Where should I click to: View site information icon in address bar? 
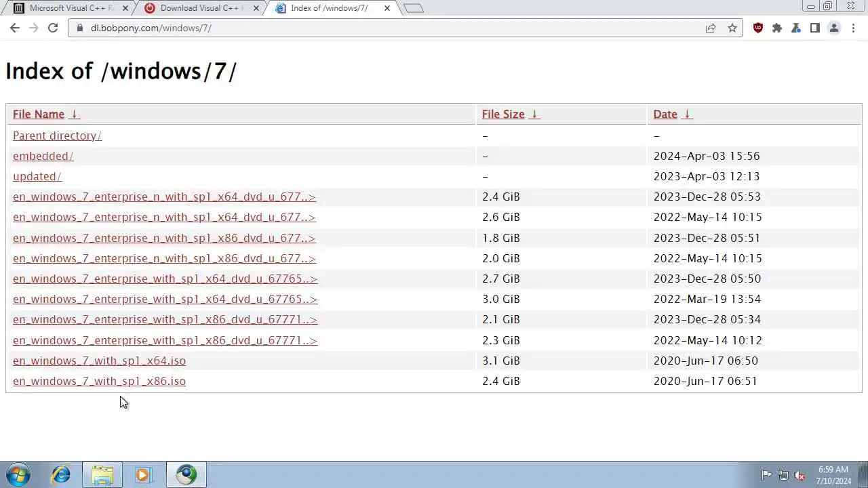[80, 28]
